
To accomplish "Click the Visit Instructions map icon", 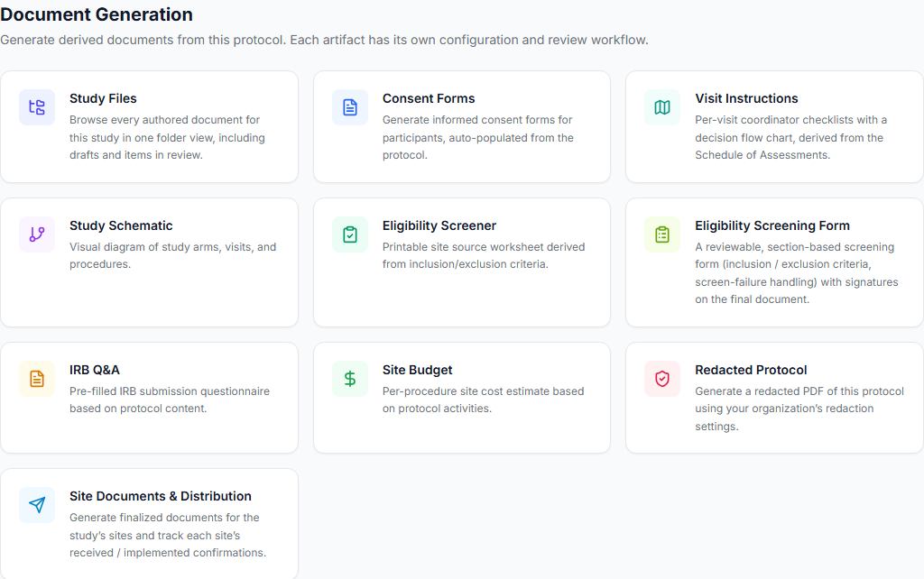I will 662,107.
